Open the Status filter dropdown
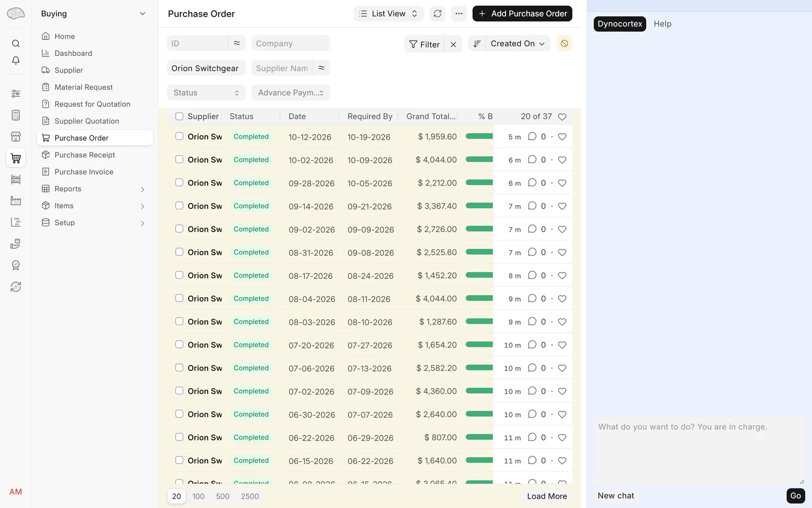Viewport: 812px width, 508px height. 206,92
